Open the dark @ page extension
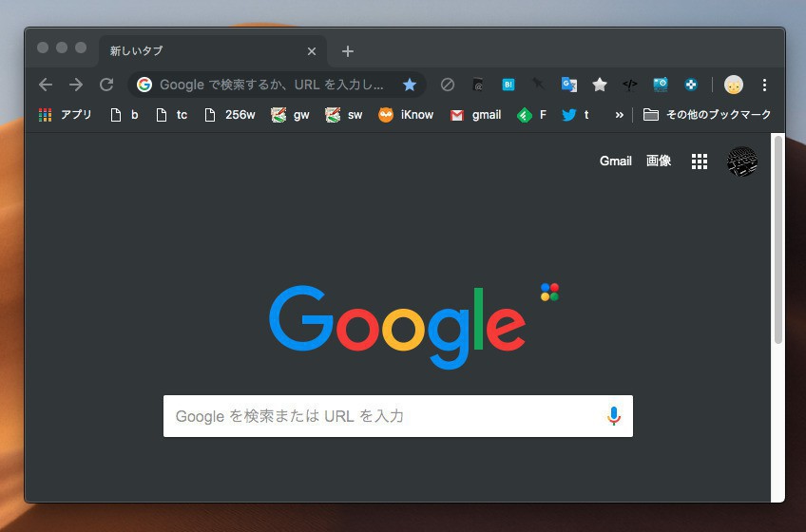The width and height of the screenshot is (806, 532). (x=477, y=85)
